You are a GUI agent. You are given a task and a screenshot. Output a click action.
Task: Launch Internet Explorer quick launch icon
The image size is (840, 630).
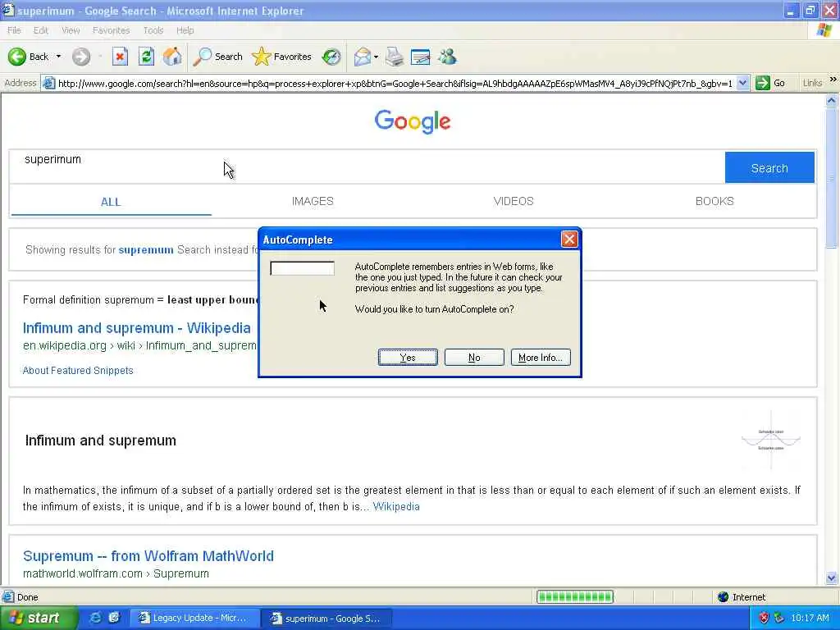(95, 618)
